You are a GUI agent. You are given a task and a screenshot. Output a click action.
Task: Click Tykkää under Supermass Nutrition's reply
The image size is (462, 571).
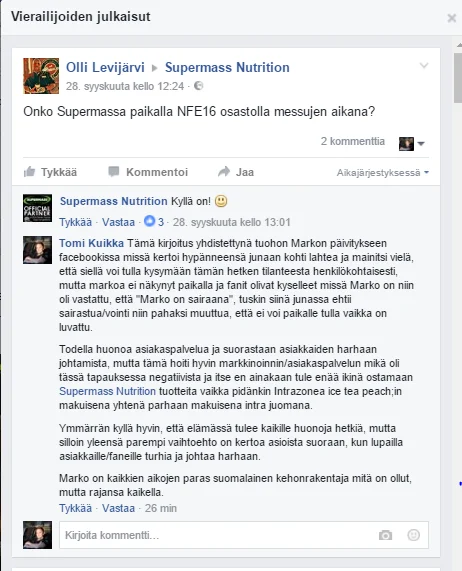[x=76, y=222]
